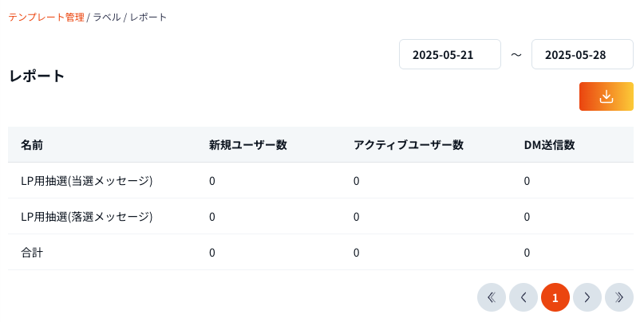
Task: Click the アクティブユーザー数 column header
Action: [x=408, y=145]
